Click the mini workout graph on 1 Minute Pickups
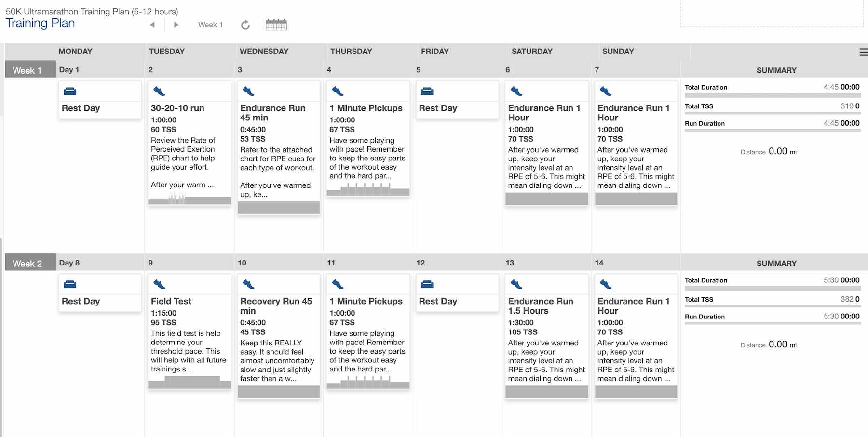This screenshot has width=868, height=437. pos(367,192)
